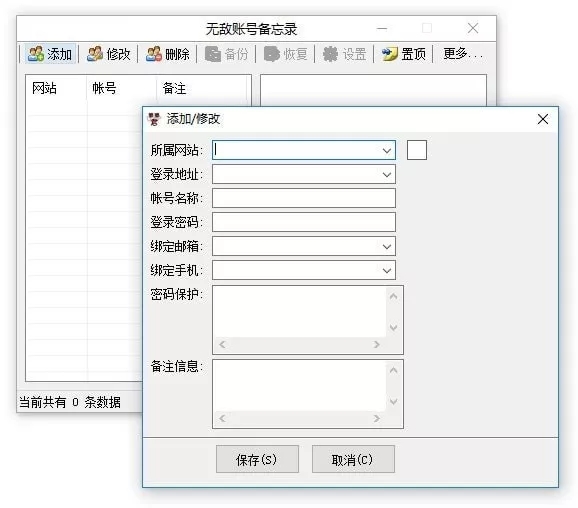The height and width of the screenshot is (508, 578).
Task: Click down arrow of 密码保护 scrollbar
Action: pos(394,327)
